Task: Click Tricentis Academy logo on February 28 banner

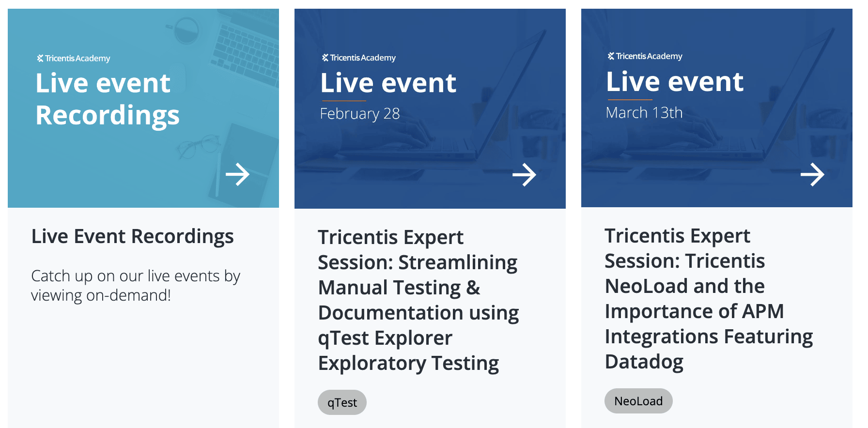Action: (x=359, y=58)
